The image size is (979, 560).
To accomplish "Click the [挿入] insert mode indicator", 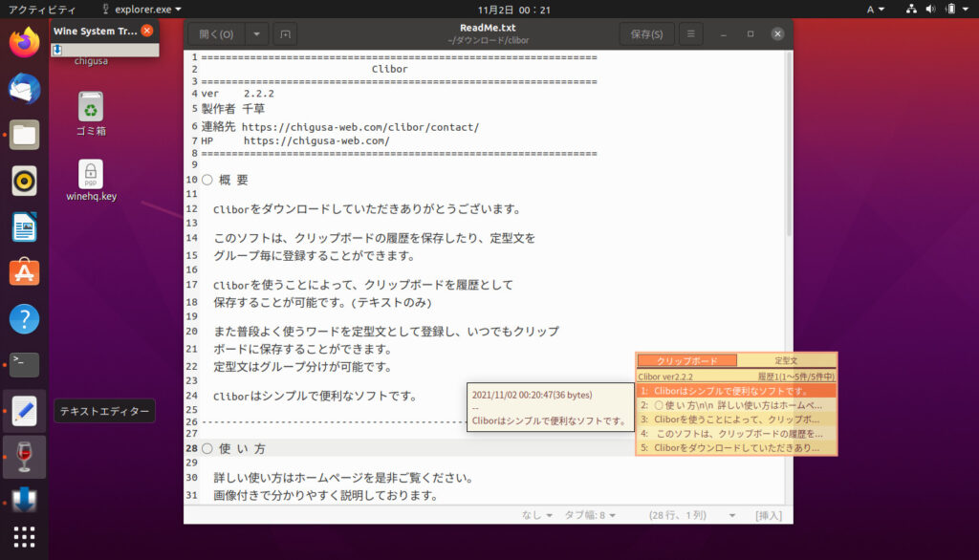I will point(769,515).
